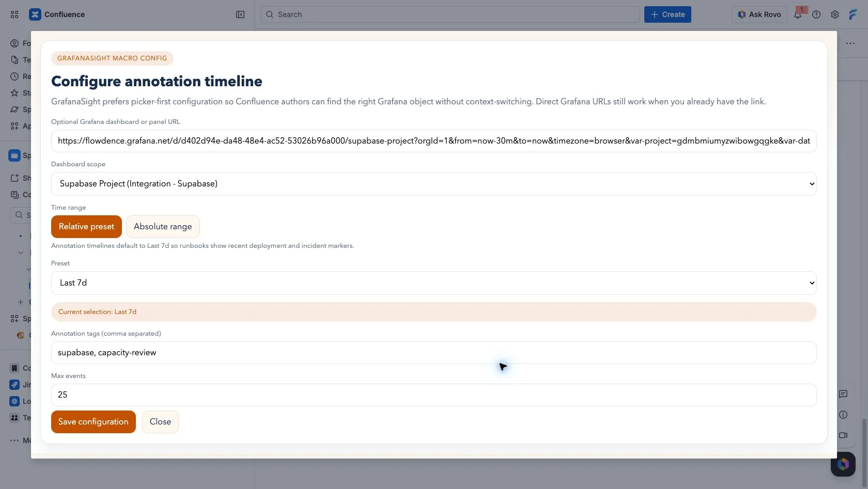Open the page more actions ellipsis
This screenshot has height=489, width=868.
pyautogui.click(x=850, y=43)
